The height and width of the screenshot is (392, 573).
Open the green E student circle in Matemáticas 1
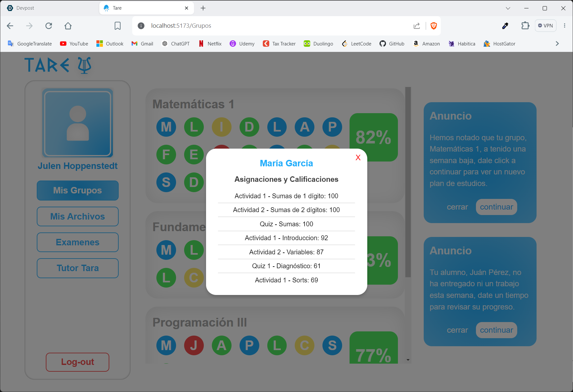(x=194, y=154)
